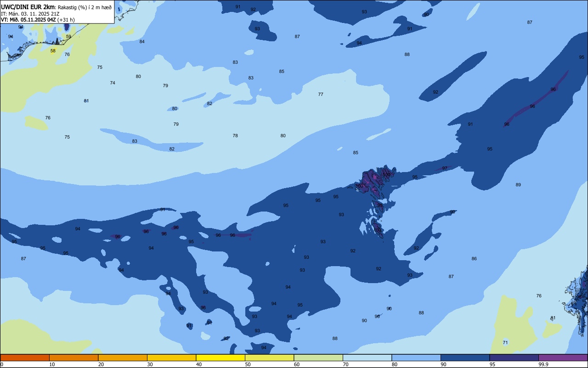
Task: Click the 0–10 dark orange legend swatch
Action: [25, 357]
